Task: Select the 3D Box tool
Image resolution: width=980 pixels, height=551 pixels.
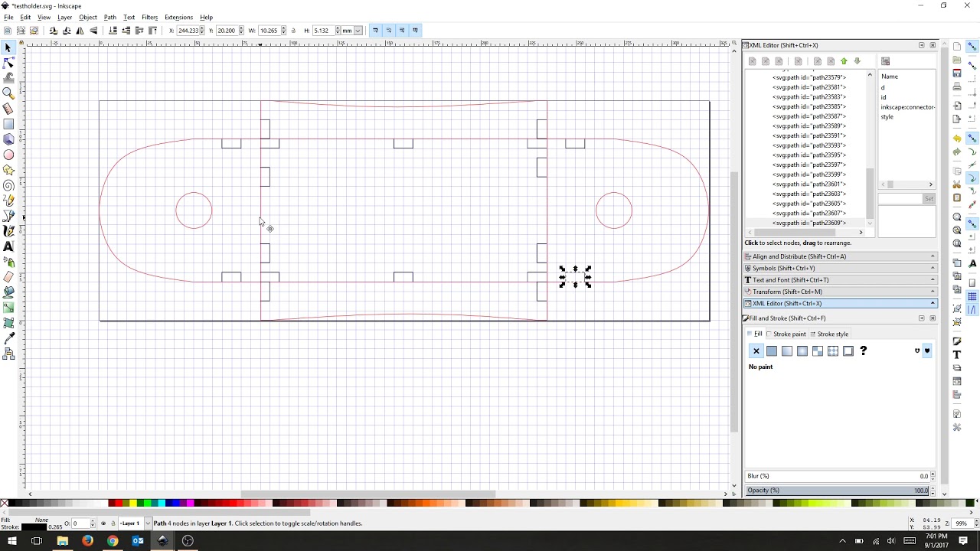Action: coord(8,139)
